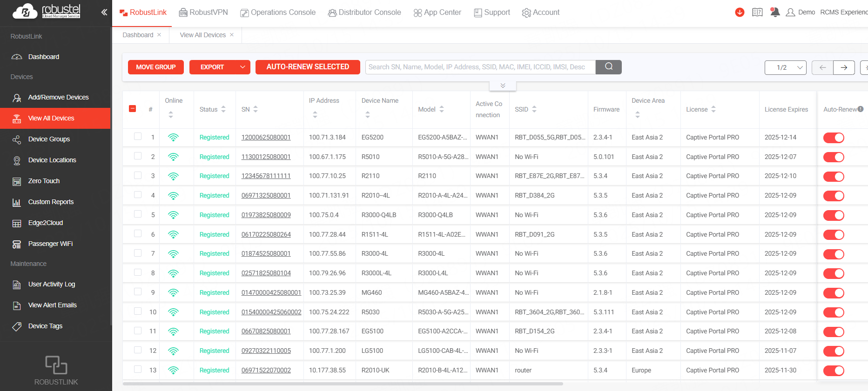The image size is (868, 391).
Task: Open the App Center tab
Action: tap(437, 13)
